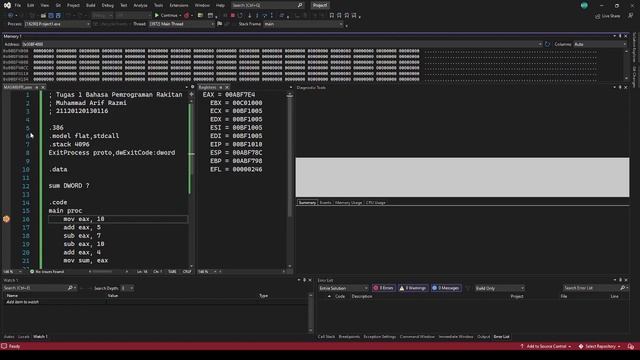Screen dimensions: 640x360
Task: Open the Memory Usage diagnostics tab
Action: coord(348,202)
